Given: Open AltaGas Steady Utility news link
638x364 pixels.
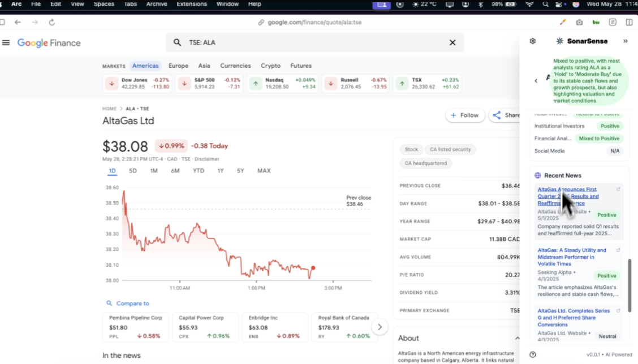Looking at the screenshot, I should pyautogui.click(x=572, y=257).
